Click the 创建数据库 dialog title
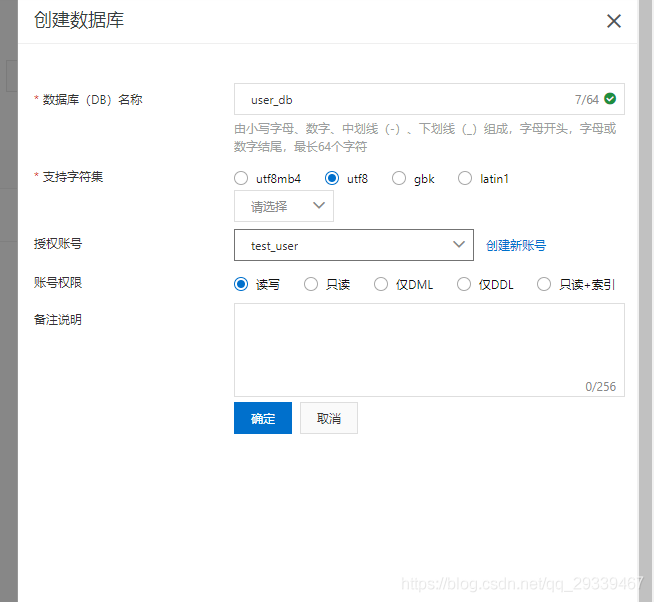Image resolution: width=654 pixels, height=602 pixels. 79,20
